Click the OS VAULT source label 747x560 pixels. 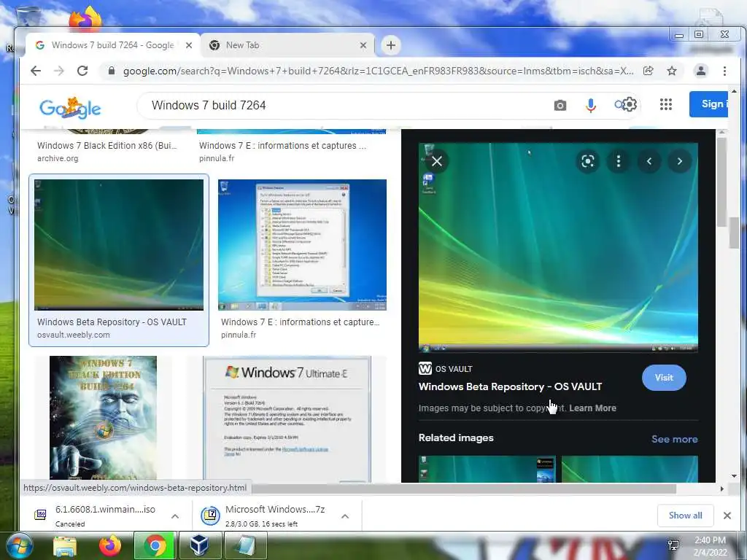(x=454, y=369)
